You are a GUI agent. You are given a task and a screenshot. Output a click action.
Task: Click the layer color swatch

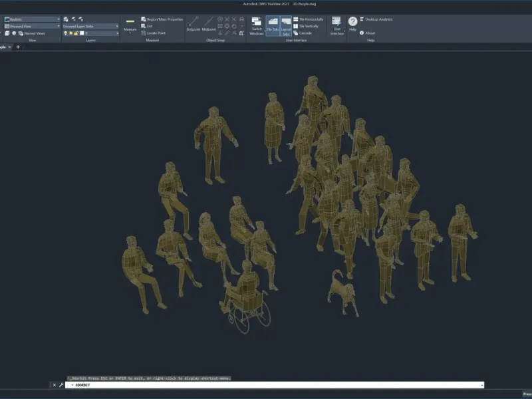click(x=82, y=33)
